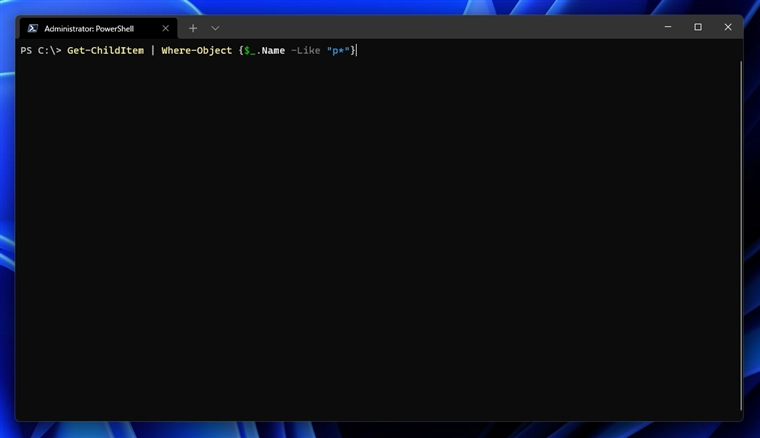Minimize the terminal window
The image size is (760, 438).
pyautogui.click(x=668, y=27)
